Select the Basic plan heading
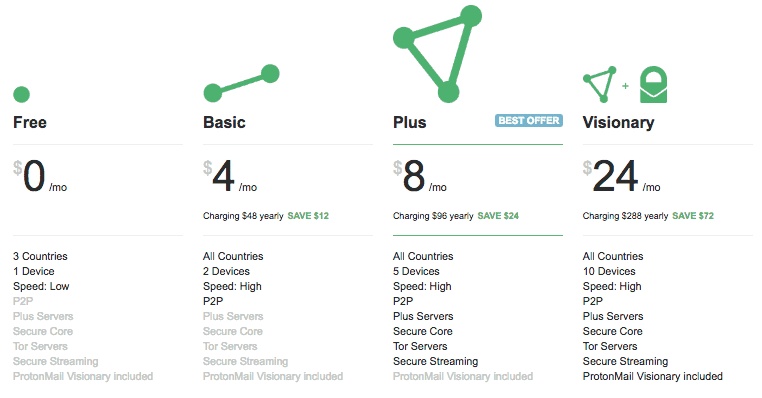Screen dimensions: 762x398 click(224, 122)
